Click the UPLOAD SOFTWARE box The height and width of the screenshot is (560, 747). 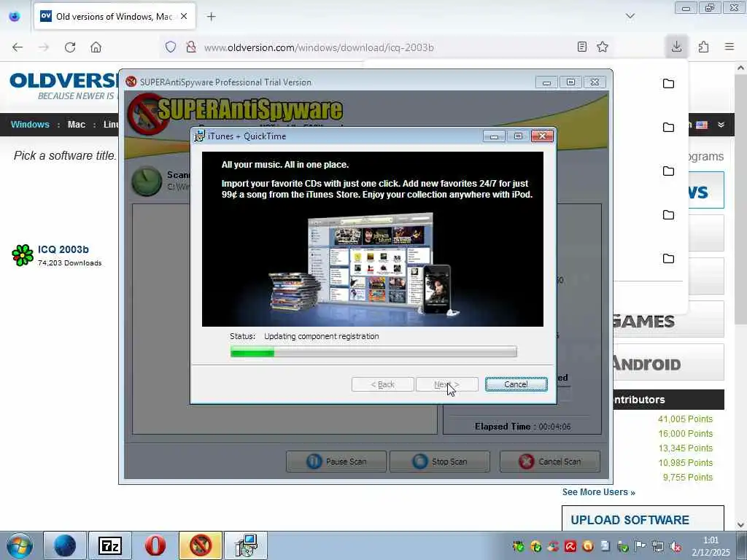[643, 518]
